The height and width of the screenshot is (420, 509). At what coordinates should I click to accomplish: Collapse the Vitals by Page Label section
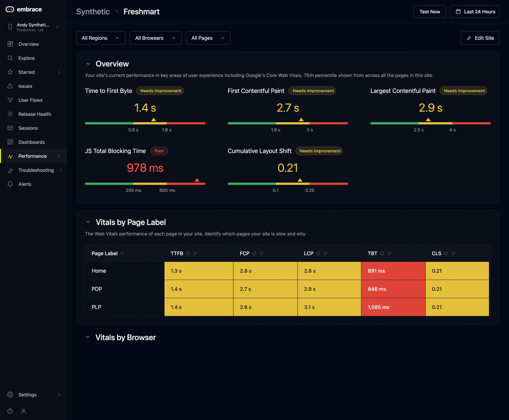click(x=88, y=222)
